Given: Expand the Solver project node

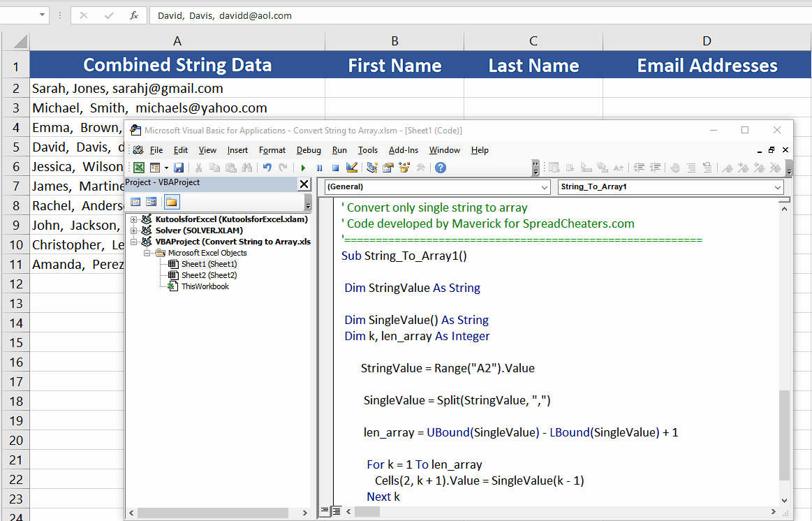Looking at the screenshot, I should coord(133,230).
